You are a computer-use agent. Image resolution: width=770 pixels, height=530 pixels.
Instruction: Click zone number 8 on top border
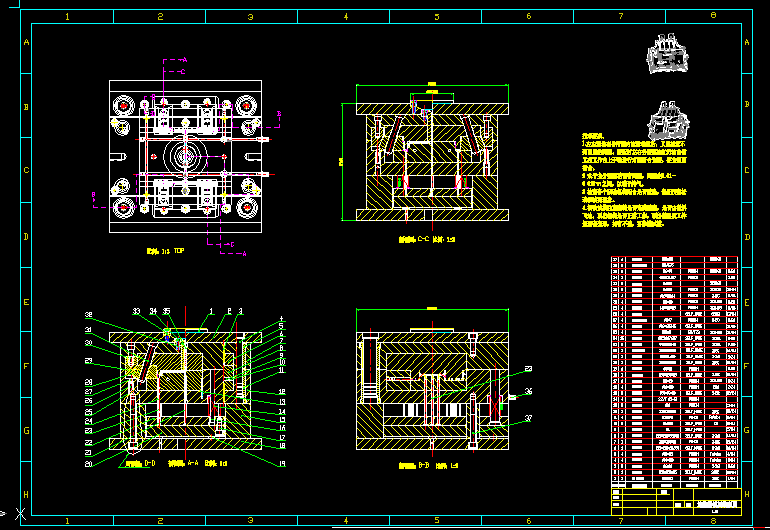714,16
